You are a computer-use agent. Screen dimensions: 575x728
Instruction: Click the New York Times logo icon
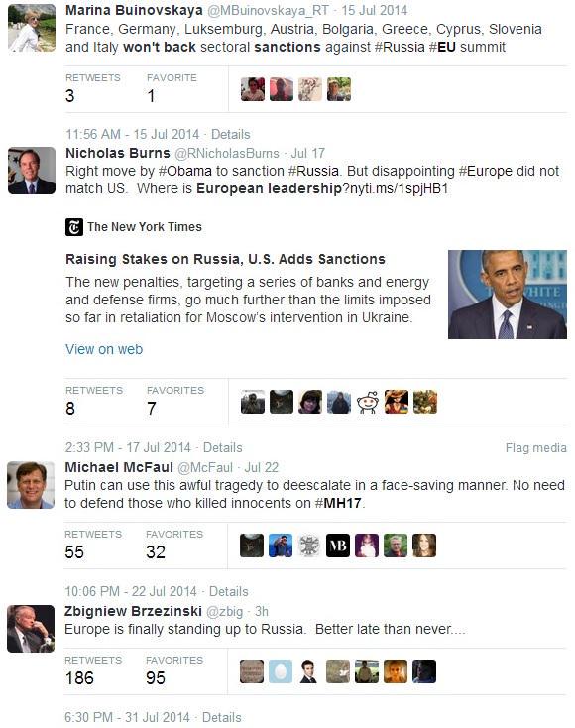[74, 227]
